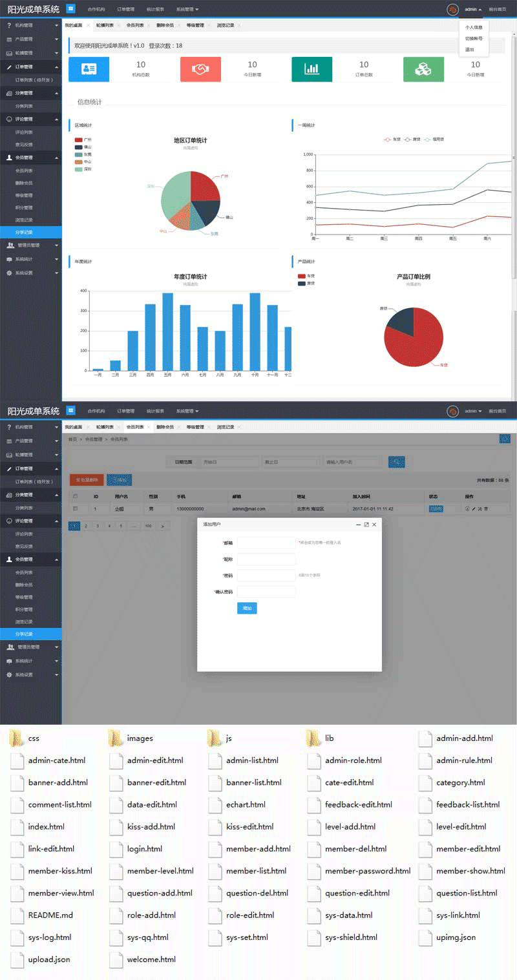Open the 系统管理 dropdown in the top nav
The height and width of the screenshot is (980, 517).
tap(187, 10)
